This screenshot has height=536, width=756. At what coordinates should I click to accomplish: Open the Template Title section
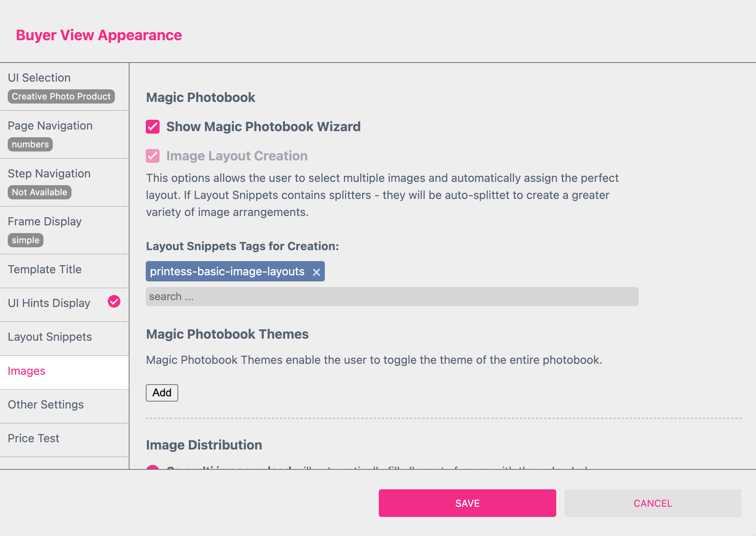coord(65,271)
